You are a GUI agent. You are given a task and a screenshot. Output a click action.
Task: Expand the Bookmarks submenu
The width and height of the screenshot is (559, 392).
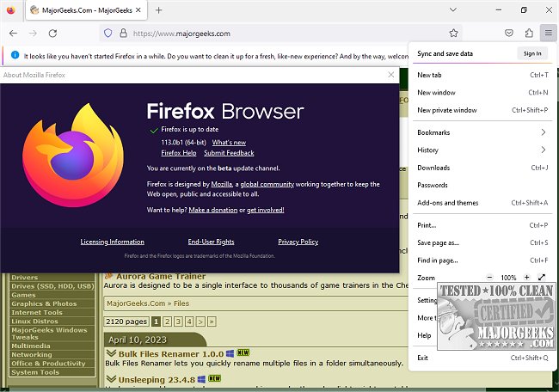(x=543, y=132)
